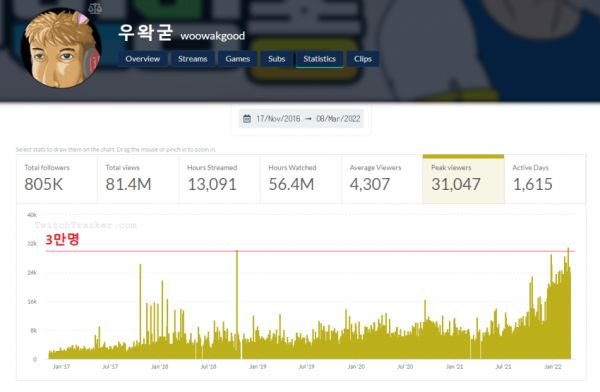Switch to the Overview tab

[142, 59]
